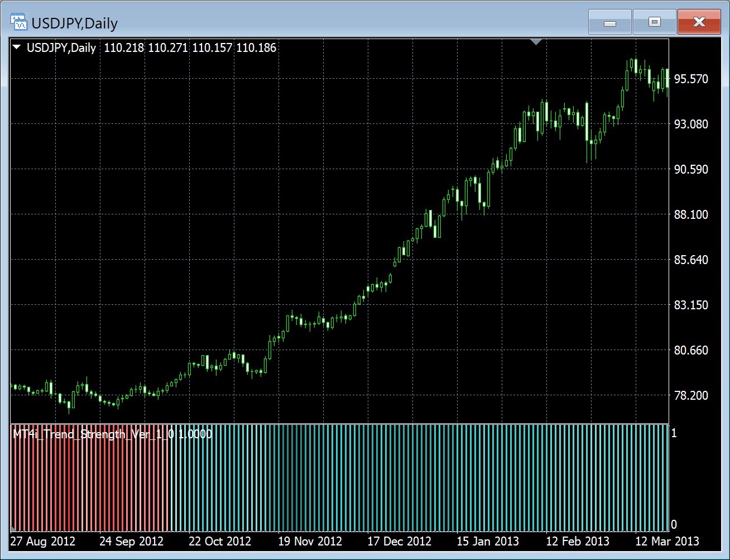This screenshot has width=730, height=560.
Task: Click the USDJPY chart window icon
Action: pos(19,23)
